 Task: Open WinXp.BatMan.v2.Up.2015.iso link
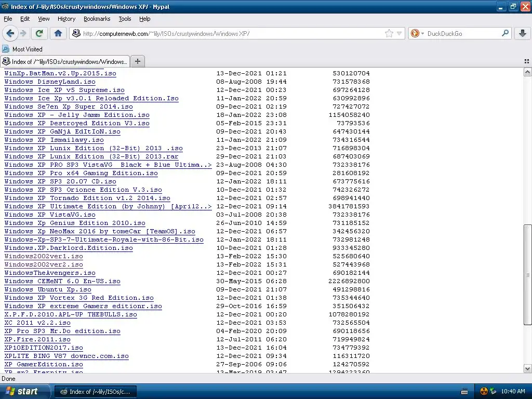tap(60, 73)
